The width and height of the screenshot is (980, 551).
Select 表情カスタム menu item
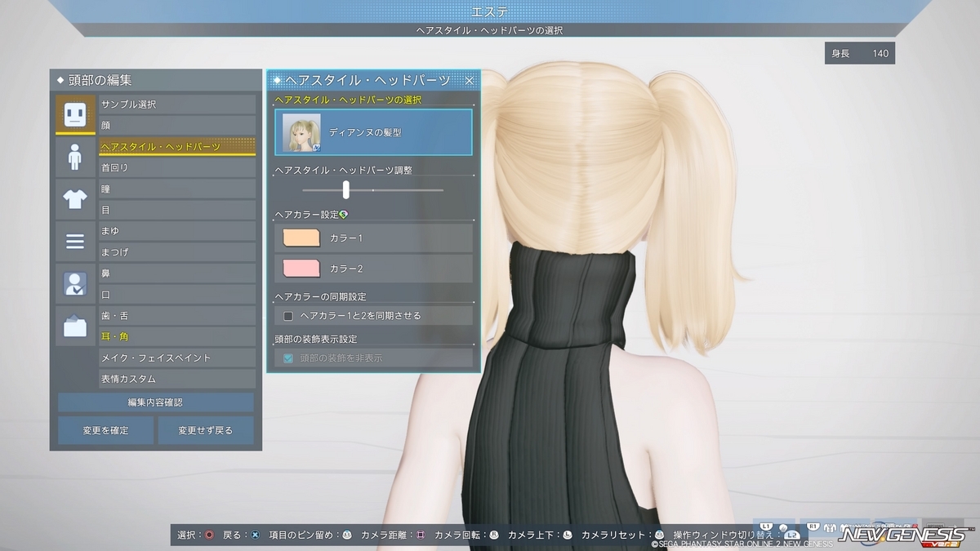[177, 379]
